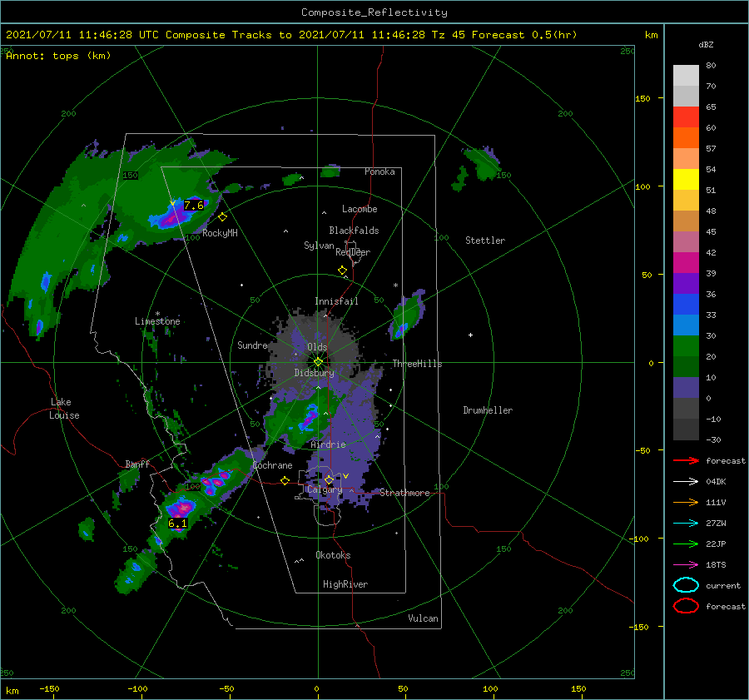Select the 20 dBZ green swatch

tap(686, 346)
